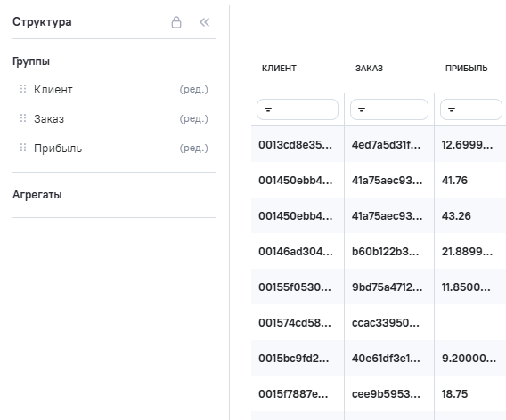The width and height of the screenshot is (506, 420).
Task: Grab the drag handle next to Прибыль
Action: tap(23, 148)
